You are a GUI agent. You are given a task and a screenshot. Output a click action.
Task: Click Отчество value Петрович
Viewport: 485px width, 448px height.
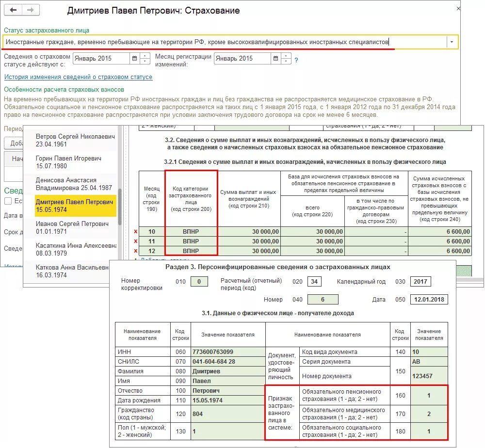coord(228,390)
